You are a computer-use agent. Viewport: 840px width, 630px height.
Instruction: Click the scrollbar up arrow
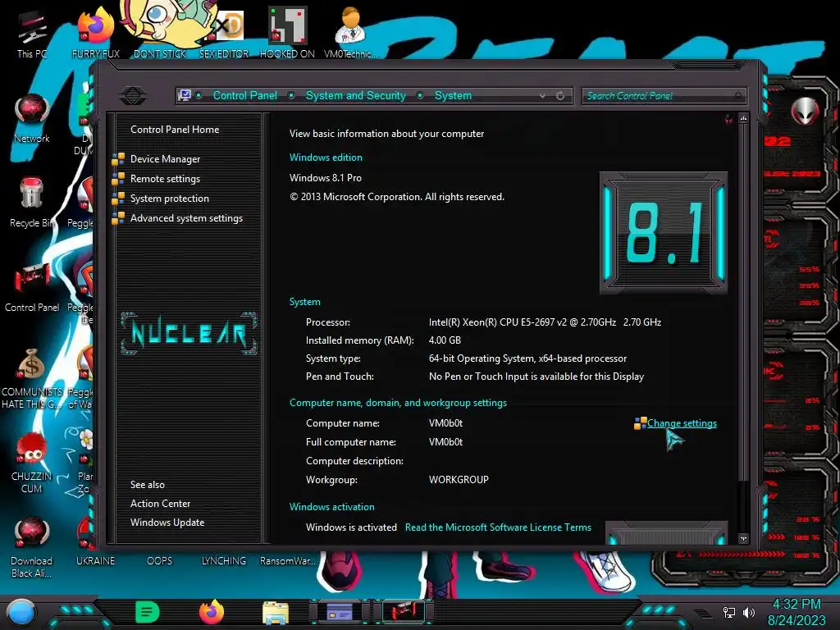(743, 118)
